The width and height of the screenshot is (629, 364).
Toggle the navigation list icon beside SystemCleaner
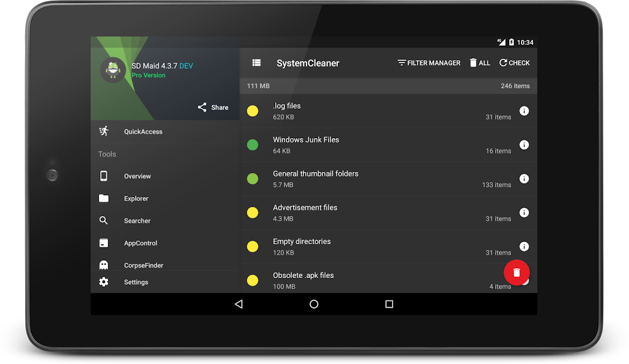tap(257, 63)
